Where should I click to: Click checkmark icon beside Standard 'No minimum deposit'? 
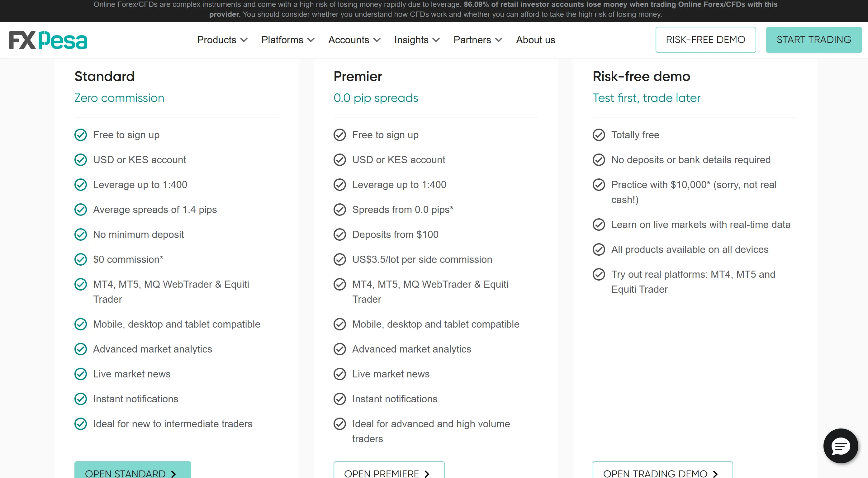(81, 234)
